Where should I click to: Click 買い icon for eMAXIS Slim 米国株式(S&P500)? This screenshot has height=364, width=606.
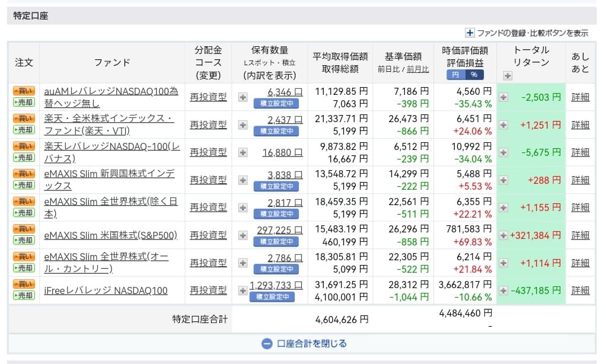click(24, 229)
